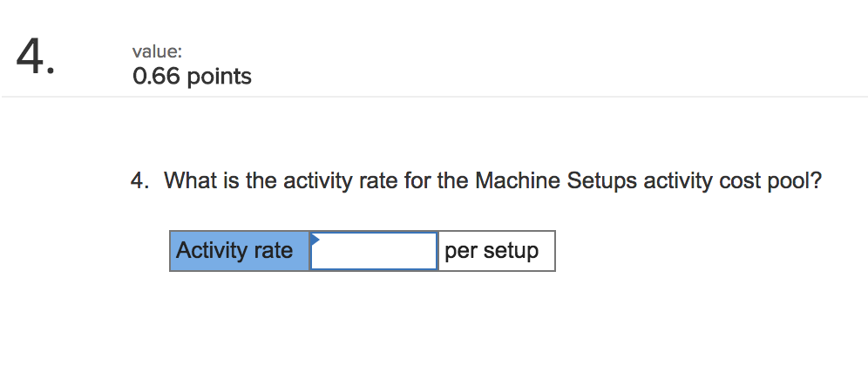
Task: Click the word "points" in the header
Action: pos(218,77)
